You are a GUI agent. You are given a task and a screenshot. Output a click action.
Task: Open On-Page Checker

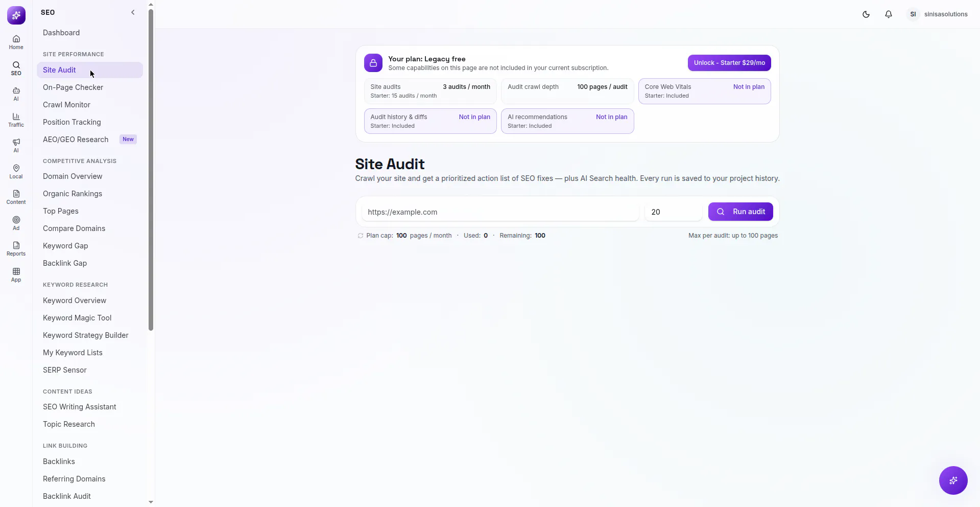pos(90,87)
